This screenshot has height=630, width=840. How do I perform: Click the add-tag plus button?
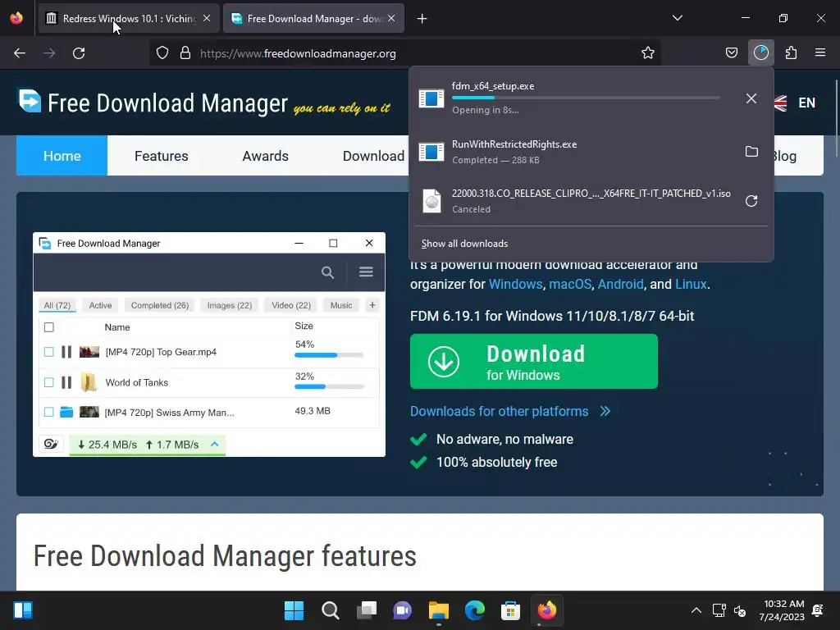[372, 305]
